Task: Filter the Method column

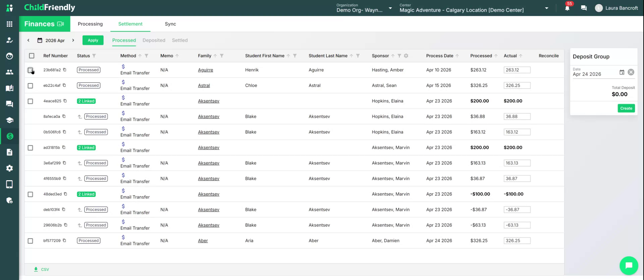Action: (x=146, y=56)
